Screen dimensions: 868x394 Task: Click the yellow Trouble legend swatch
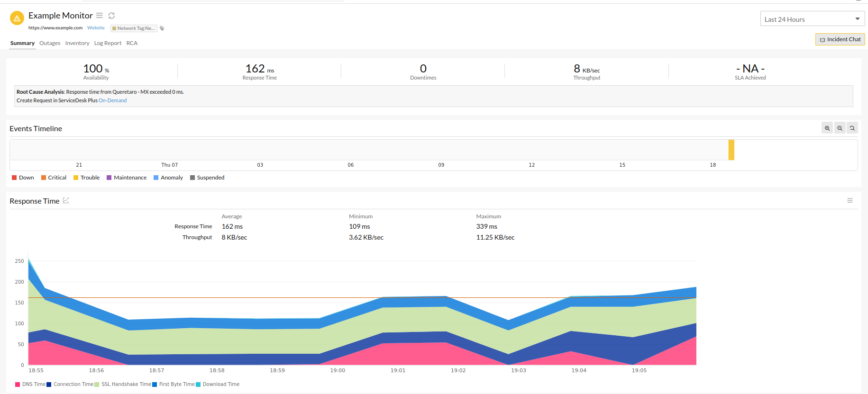(76, 178)
